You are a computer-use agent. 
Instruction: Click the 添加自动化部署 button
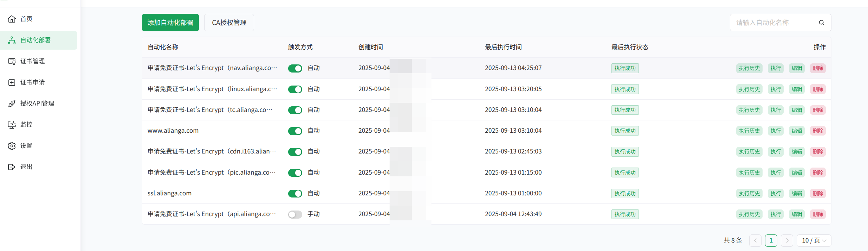point(170,23)
